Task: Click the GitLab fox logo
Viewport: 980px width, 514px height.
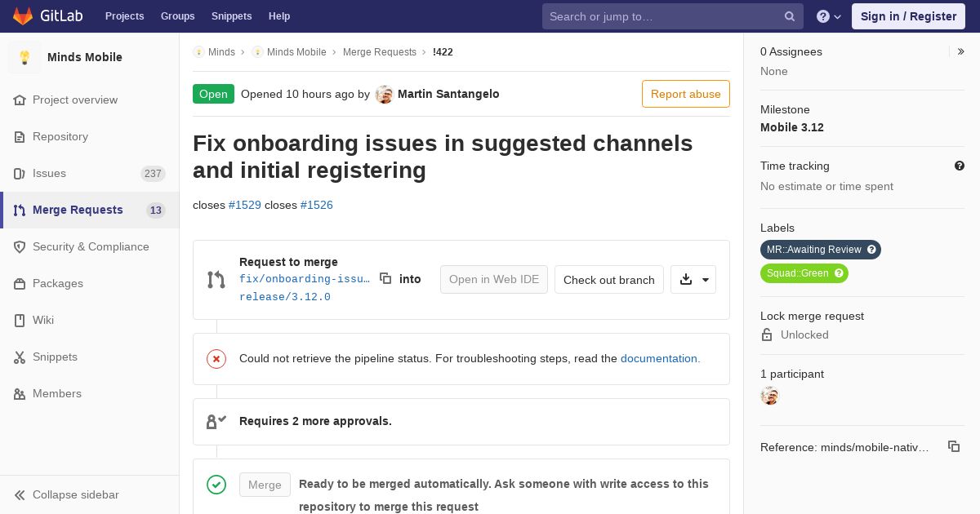Action: coord(23,16)
